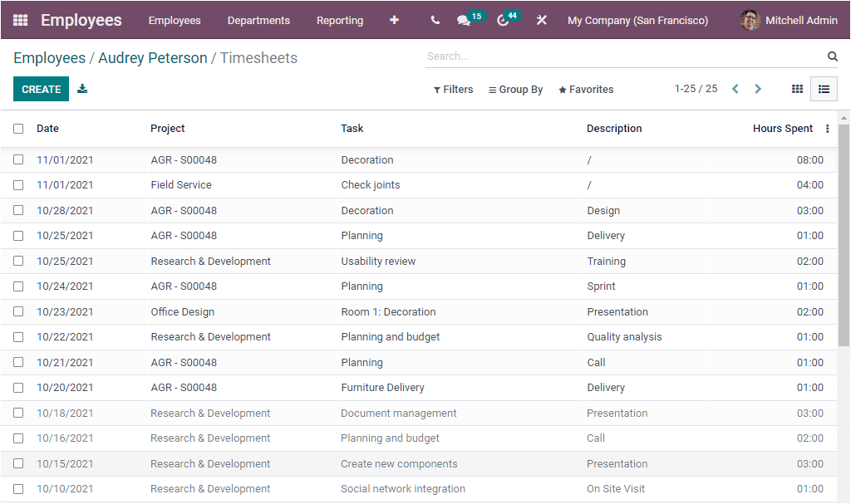This screenshot has height=504, width=851.
Task: Select all rows with the header checkbox
Action: tap(18, 129)
